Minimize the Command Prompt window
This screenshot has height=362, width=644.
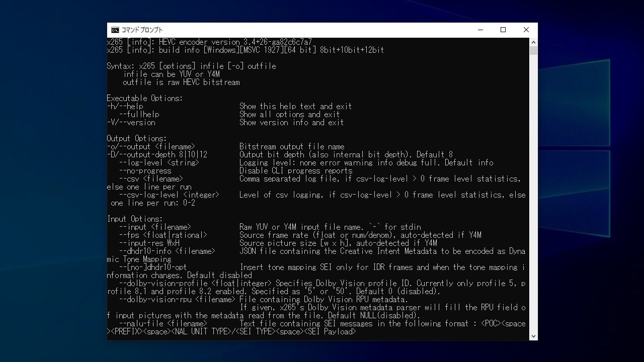coord(480,30)
